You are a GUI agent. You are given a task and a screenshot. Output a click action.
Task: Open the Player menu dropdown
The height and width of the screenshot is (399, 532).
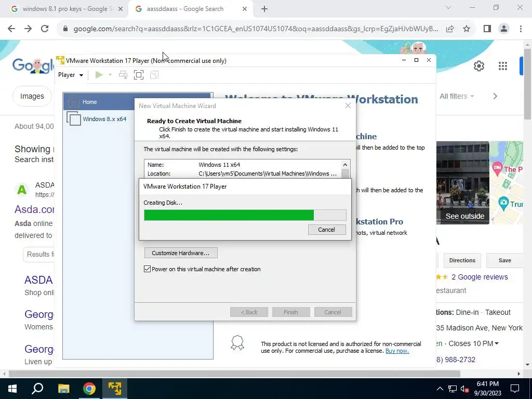pyautogui.click(x=71, y=75)
